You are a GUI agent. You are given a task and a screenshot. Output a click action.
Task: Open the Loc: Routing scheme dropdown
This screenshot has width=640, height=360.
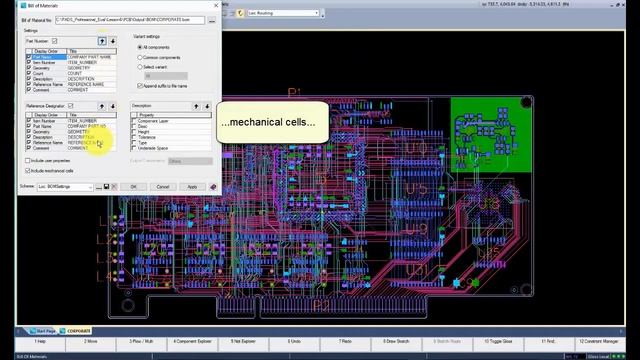pos(283,13)
